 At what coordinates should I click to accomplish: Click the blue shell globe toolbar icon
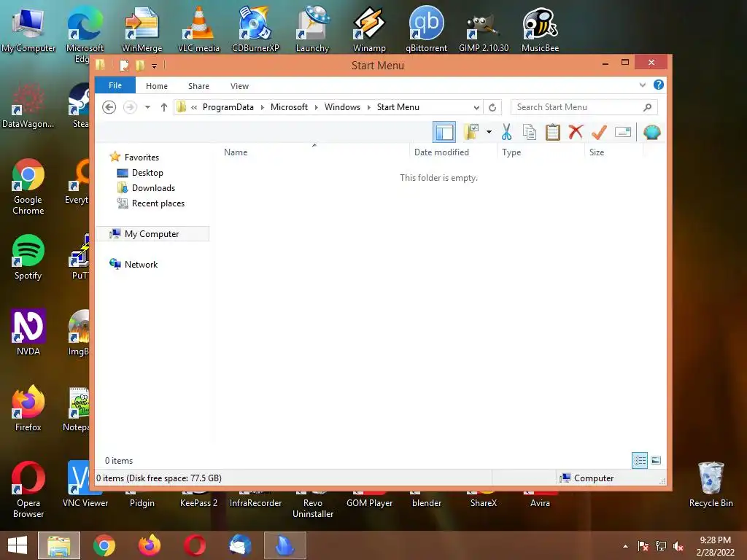pos(651,132)
